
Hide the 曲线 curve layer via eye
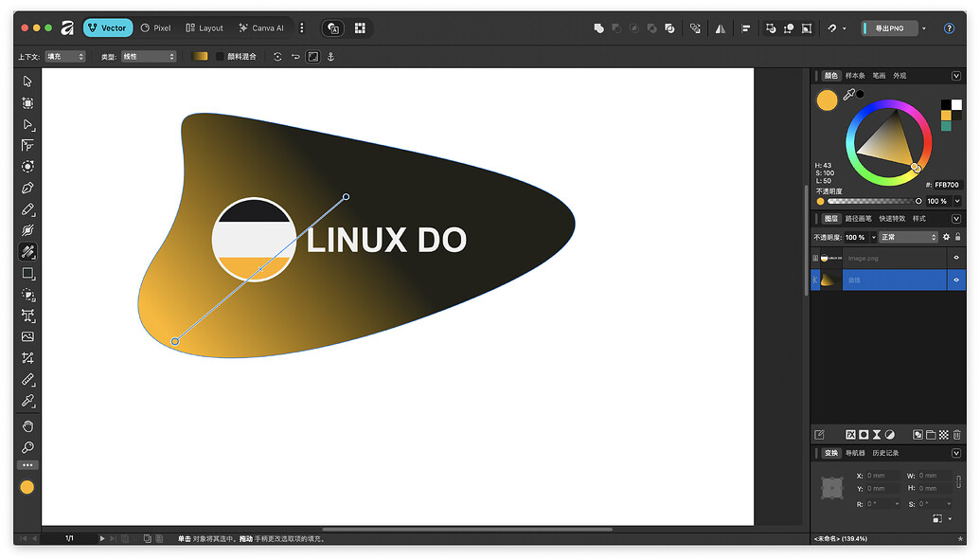coord(955,280)
